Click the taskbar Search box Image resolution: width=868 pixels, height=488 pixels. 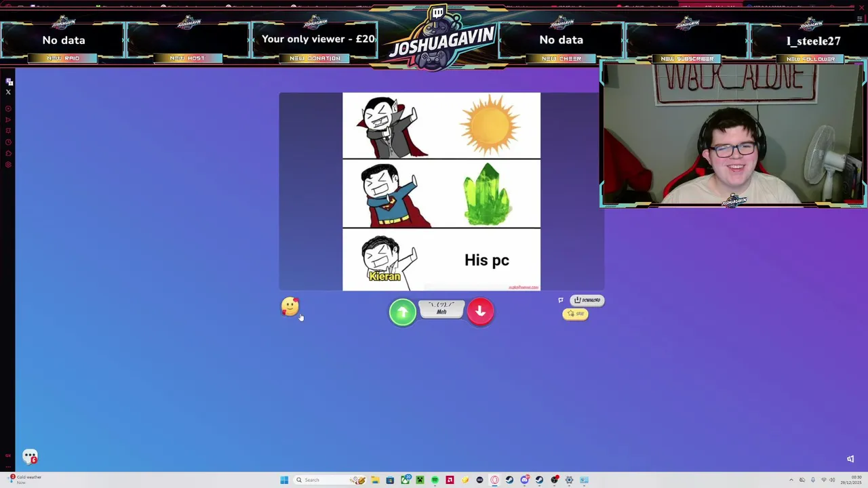coord(330,480)
